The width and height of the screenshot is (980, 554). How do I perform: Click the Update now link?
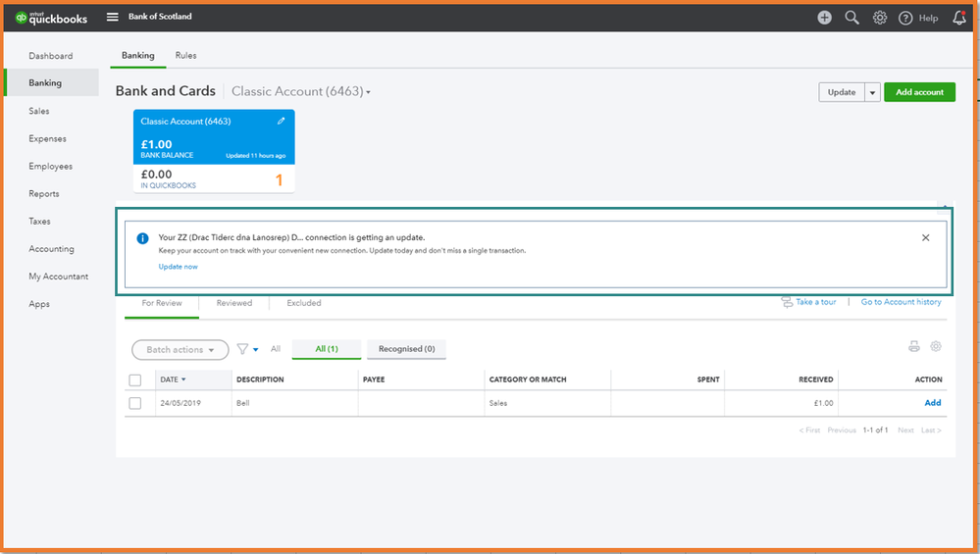click(179, 267)
